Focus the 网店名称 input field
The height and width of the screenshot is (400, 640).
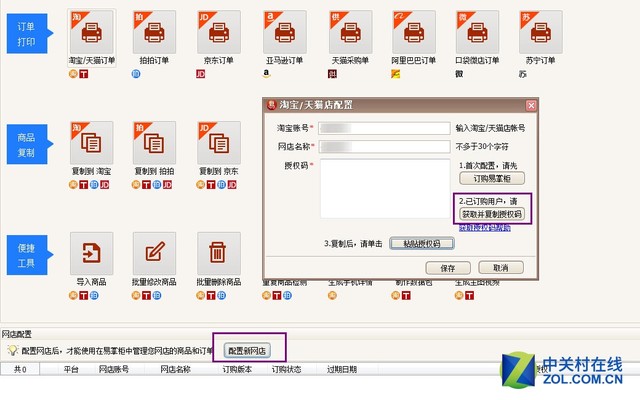(384, 146)
